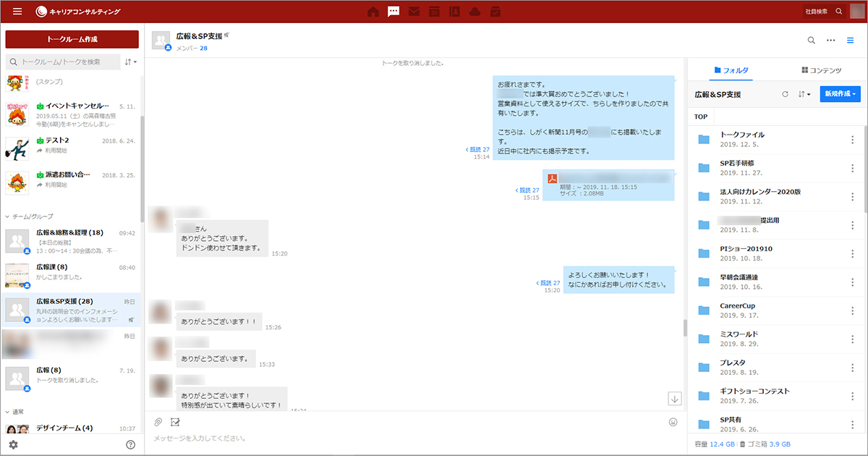This screenshot has width=868, height=456.
Task: Toggle the right side panel menu icon
Action: point(851,41)
